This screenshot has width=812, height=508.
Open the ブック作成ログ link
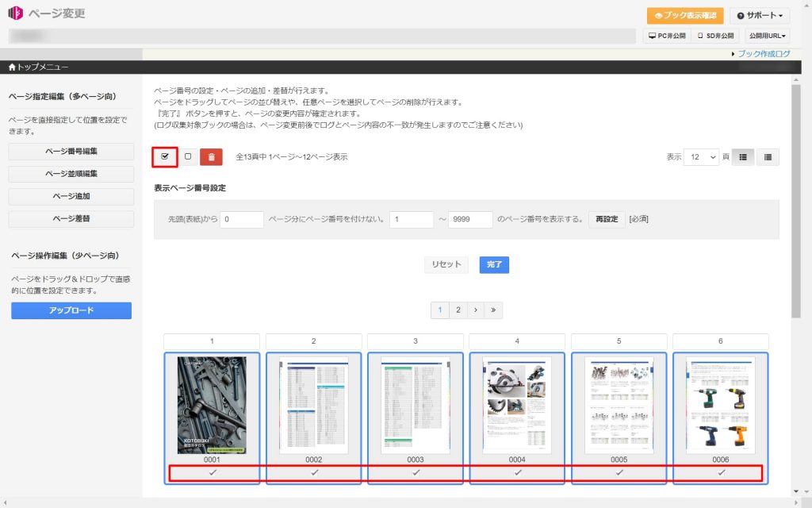pyautogui.click(x=763, y=54)
